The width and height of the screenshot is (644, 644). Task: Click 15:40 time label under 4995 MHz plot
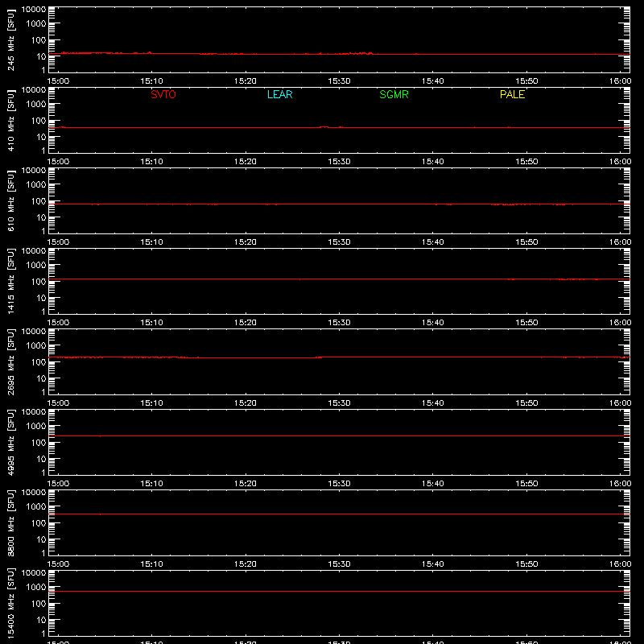pos(433,484)
